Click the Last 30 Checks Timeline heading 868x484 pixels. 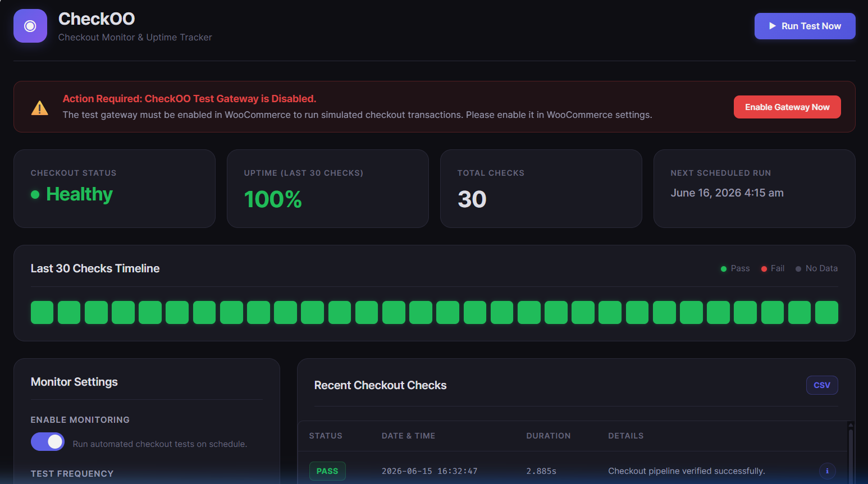95,268
